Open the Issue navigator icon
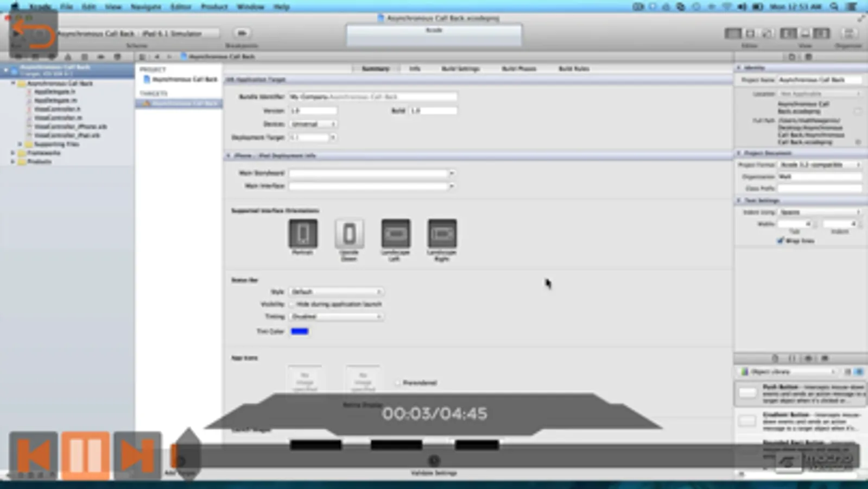868x489 pixels. coord(68,57)
